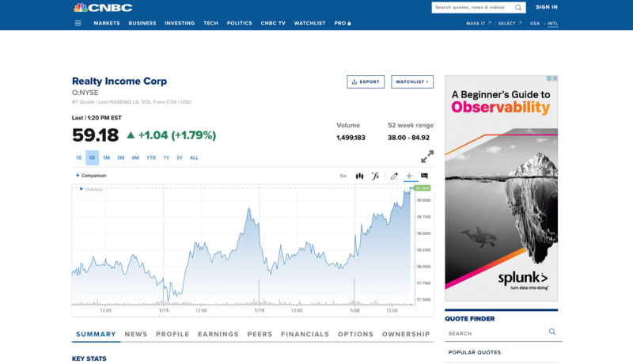Open the BUSINESS menu
Screen dimensions: 633x364
pyautogui.click(x=142, y=24)
